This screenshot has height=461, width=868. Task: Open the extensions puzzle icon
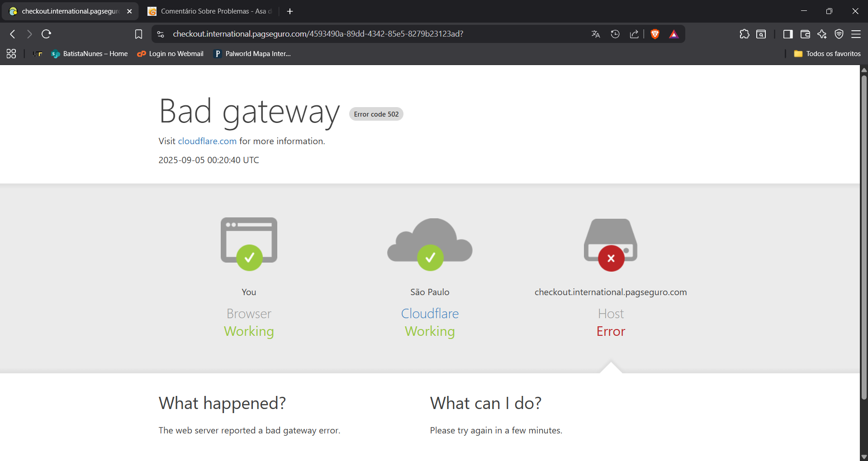(x=744, y=34)
